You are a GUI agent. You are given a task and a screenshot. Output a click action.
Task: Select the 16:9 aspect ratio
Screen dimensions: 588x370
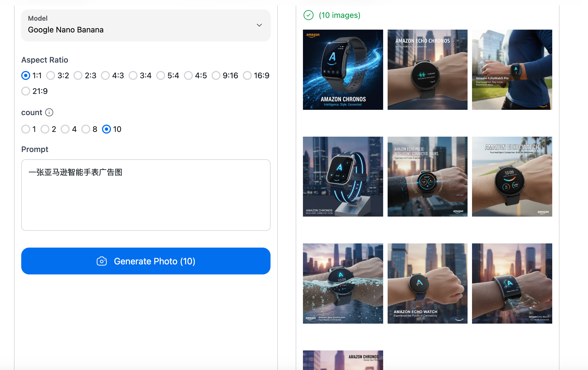click(x=247, y=75)
